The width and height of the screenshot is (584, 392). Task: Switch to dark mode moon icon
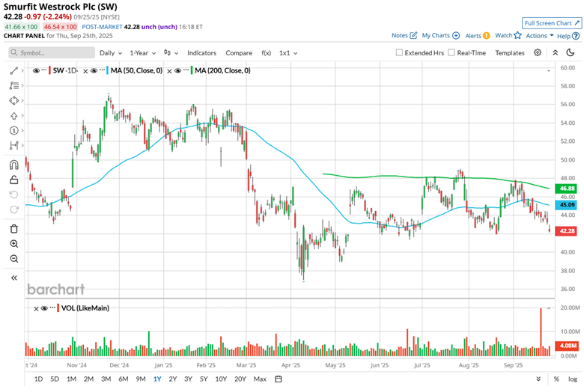[571, 53]
